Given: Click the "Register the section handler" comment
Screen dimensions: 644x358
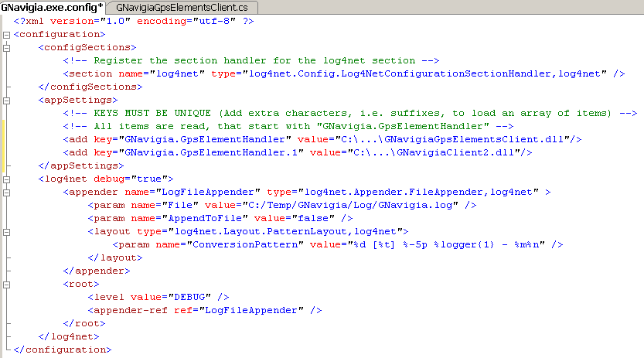Looking at the screenshot, I should 251,61.
